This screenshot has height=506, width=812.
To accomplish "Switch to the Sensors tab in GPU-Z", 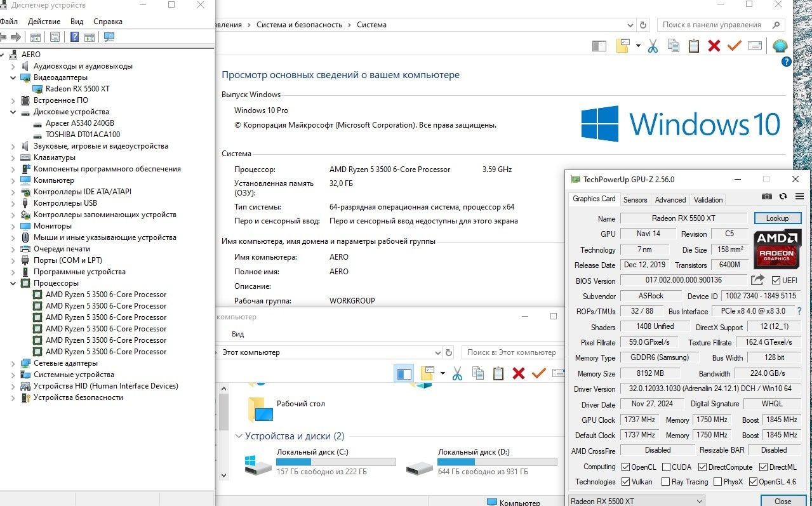I will (x=635, y=199).
